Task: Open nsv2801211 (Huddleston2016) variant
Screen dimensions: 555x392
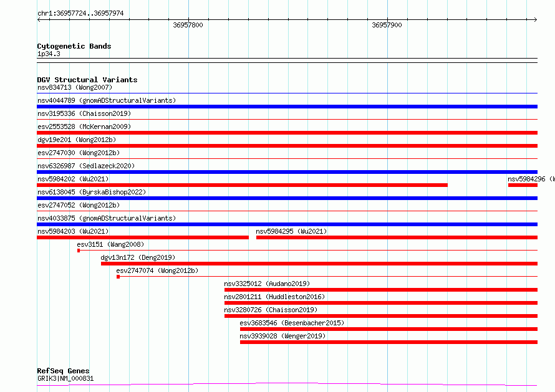Action: (274, 297)
